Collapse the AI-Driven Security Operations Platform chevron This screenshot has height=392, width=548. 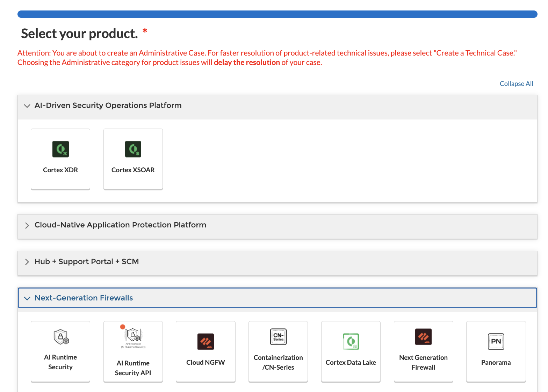click(27, 106)
